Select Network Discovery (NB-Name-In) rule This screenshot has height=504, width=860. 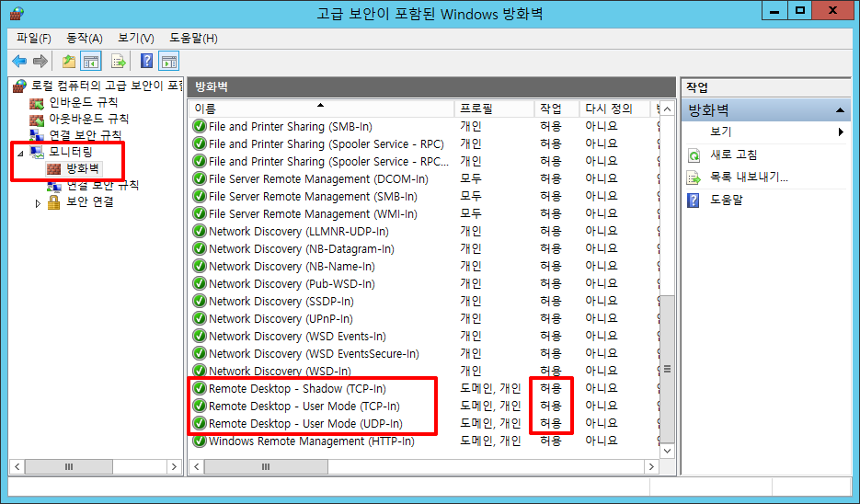[x=292, y=267]
